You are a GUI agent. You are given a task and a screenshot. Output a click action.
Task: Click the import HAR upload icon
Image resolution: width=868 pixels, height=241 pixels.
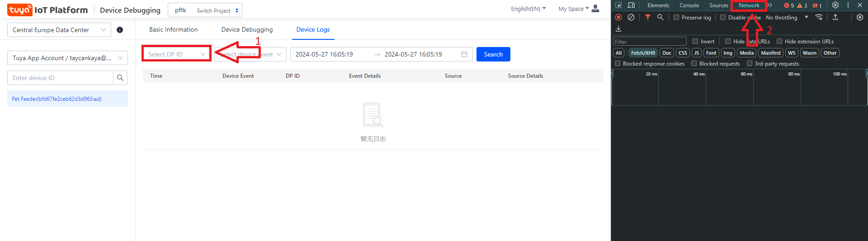[x=835, y=17]
